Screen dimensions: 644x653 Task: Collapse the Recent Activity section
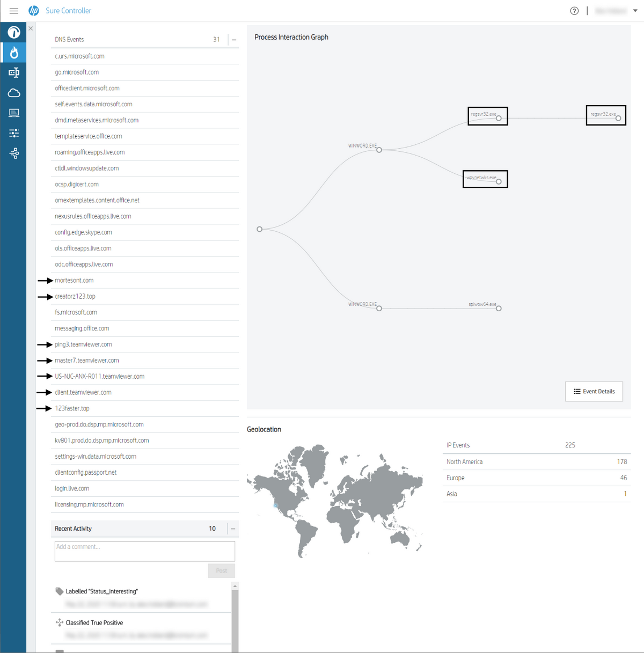pyautogui.click(x=233, y=529)
